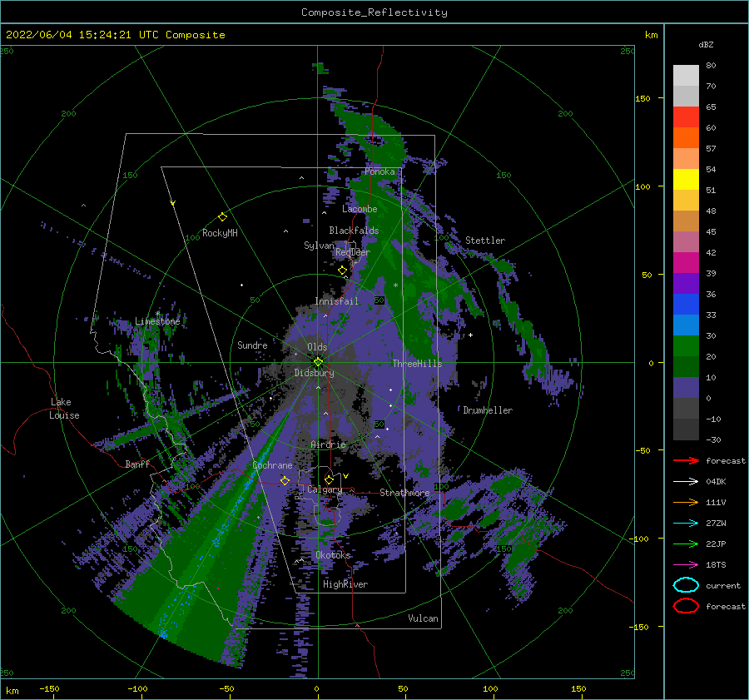Click the Okotoks city label
Image resolution: width=749 pixels, height=700 pixels.
tap(333, 555)
